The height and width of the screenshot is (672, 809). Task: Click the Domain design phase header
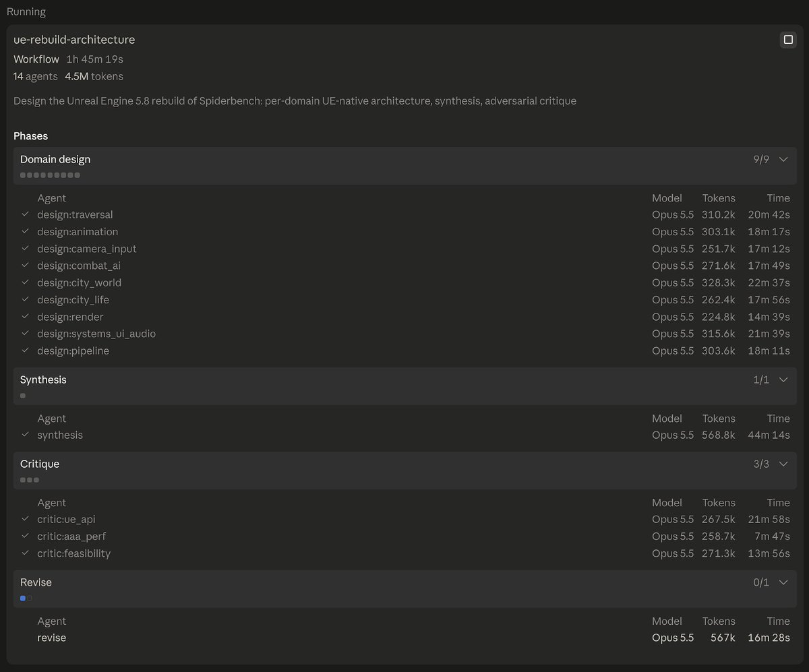click(404, 166)
